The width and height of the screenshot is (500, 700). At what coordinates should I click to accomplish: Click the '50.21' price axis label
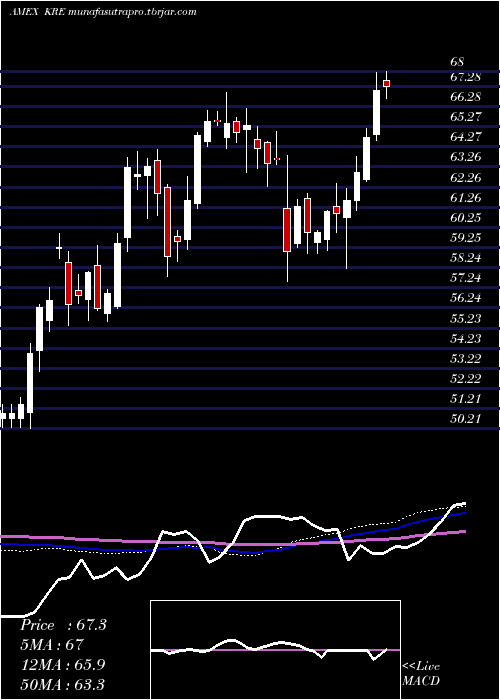pos(466,419)
